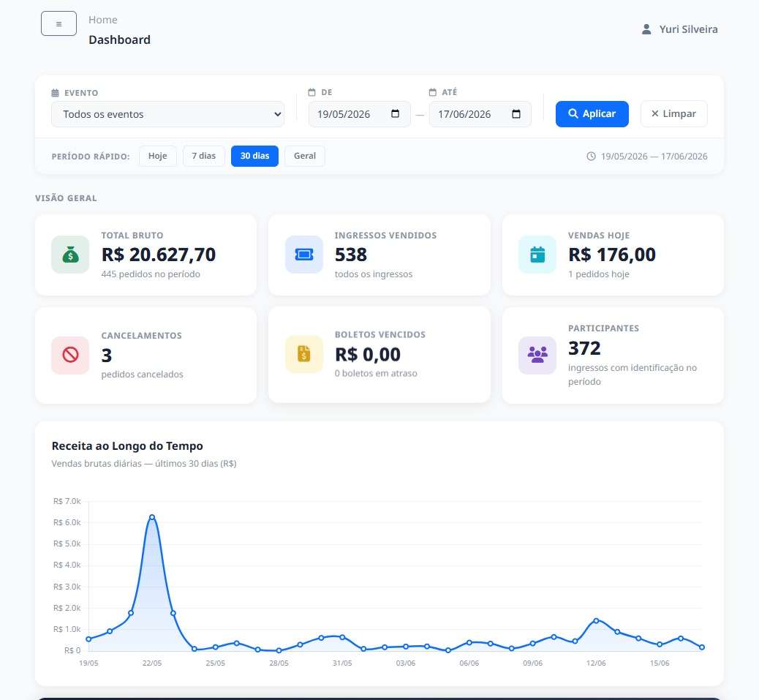Screen dimensions: 759x700
Task: Click the 15/06 axis date label
Action: coord(660,663)
